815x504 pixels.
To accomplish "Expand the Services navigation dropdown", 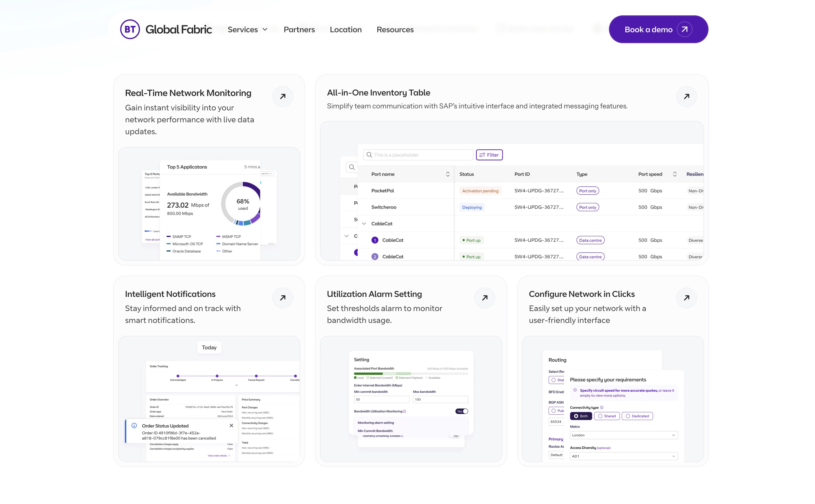I will pyautogui.click(x=248, y=29).
